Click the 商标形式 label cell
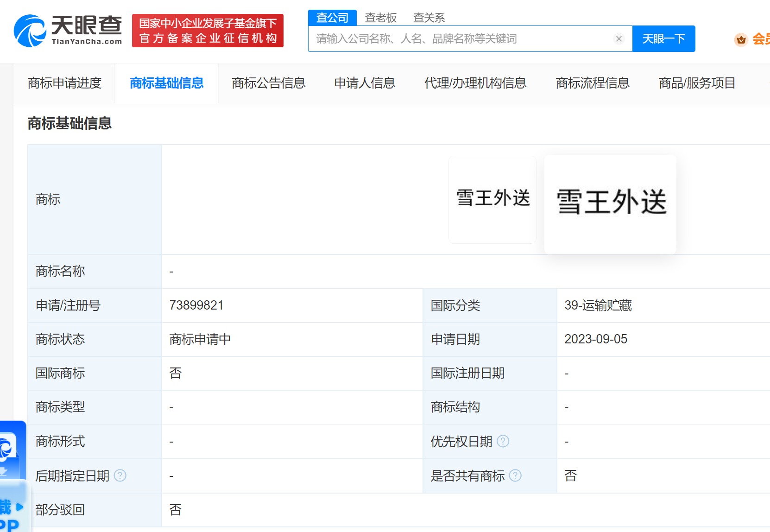This screenshot has width=770, height=532. click(95, 442)
